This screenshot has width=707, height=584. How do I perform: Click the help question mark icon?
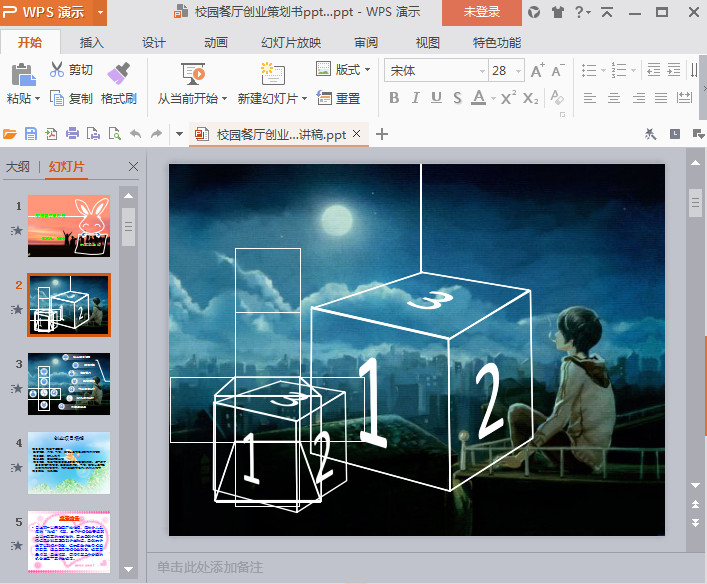pos(579,12)
